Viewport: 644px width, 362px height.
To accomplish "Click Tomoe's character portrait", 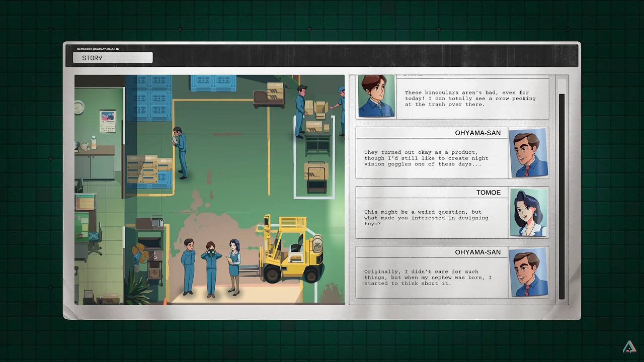I will coord(528,212).
